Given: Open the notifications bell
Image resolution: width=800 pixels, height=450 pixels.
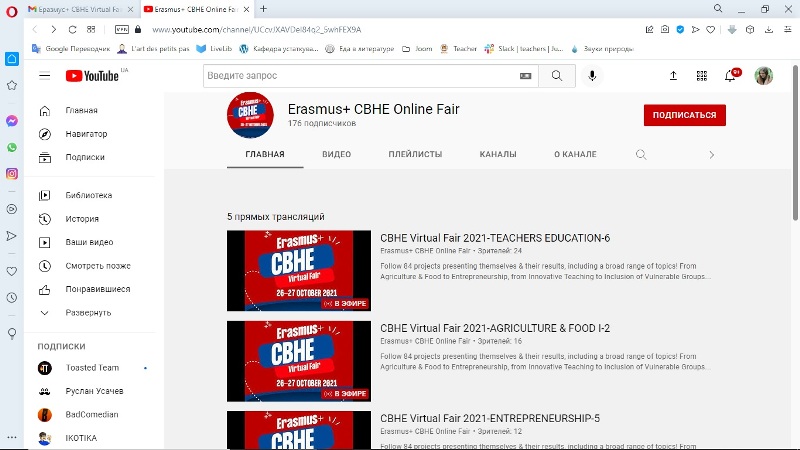Looking at the screenshot, I should 731,76.
